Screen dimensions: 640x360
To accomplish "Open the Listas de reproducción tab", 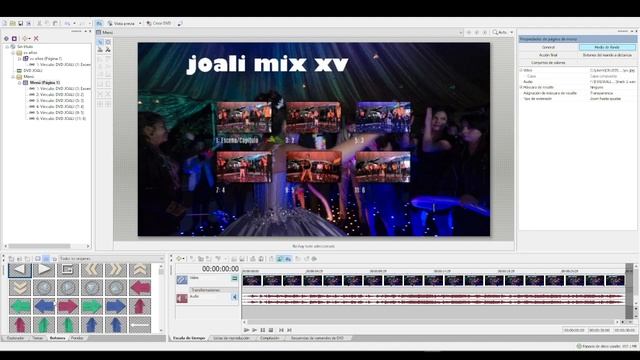I will 231,338.
